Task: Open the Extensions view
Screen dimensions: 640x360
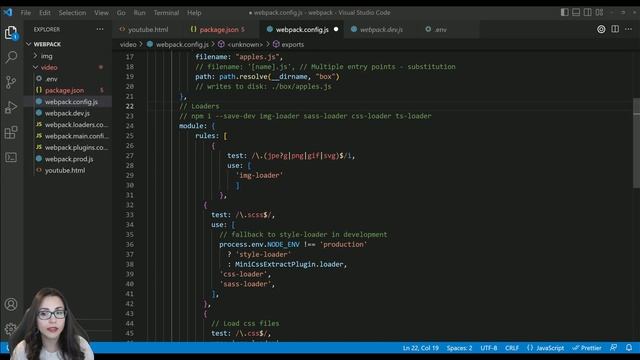Action: [x=11, y=132]
